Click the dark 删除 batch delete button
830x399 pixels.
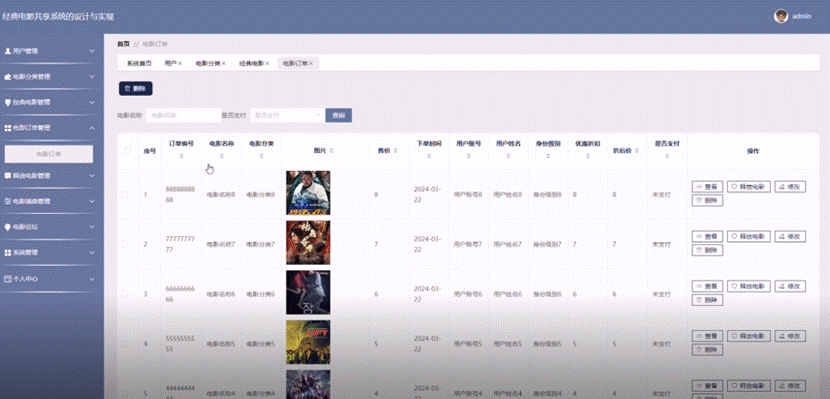[x=136, y=89]
